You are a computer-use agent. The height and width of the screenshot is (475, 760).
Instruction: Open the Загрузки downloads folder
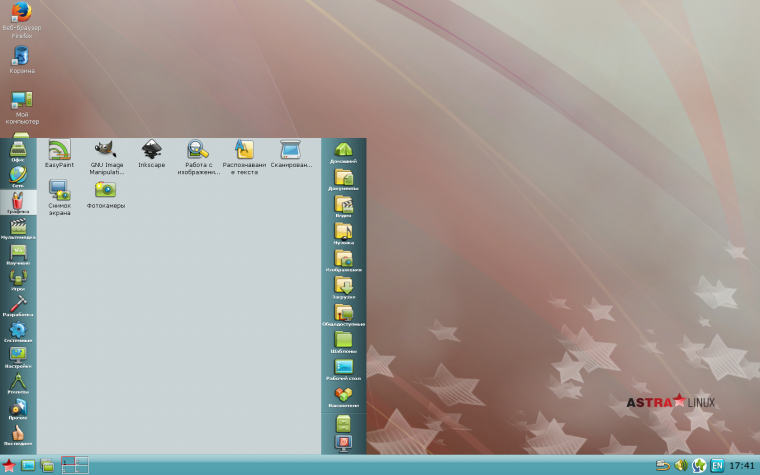[x=343, y=288]
